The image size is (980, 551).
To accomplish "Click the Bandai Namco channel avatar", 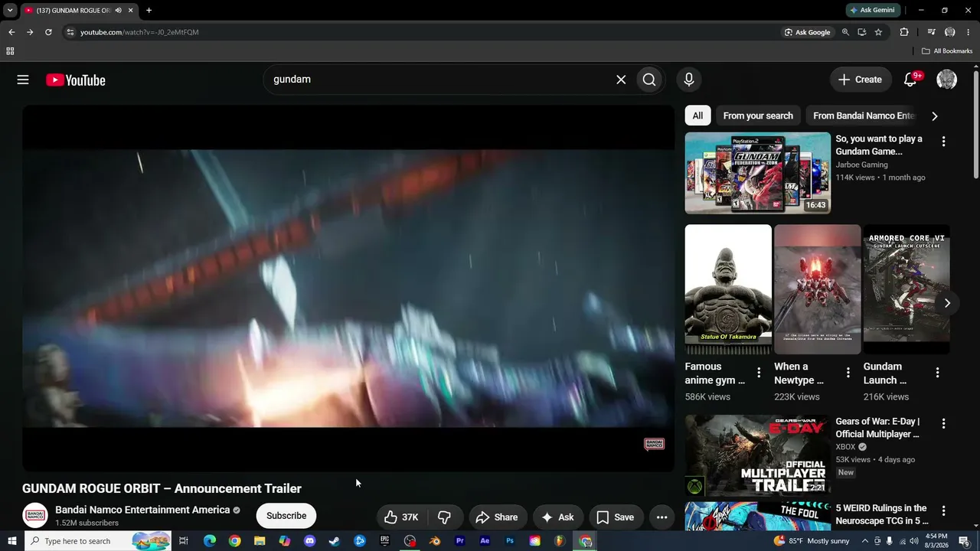I will coord(35,516).
